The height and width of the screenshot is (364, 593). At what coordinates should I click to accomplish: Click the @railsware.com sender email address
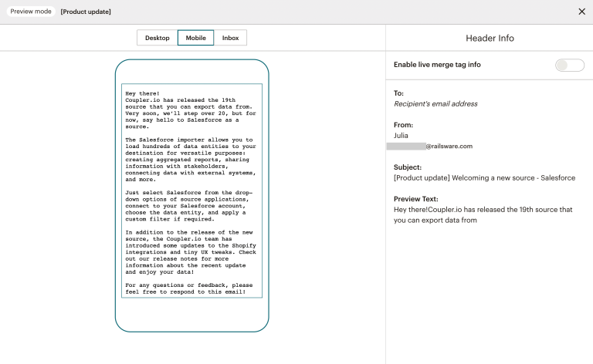pyautogui.click(x=449, y=146)
